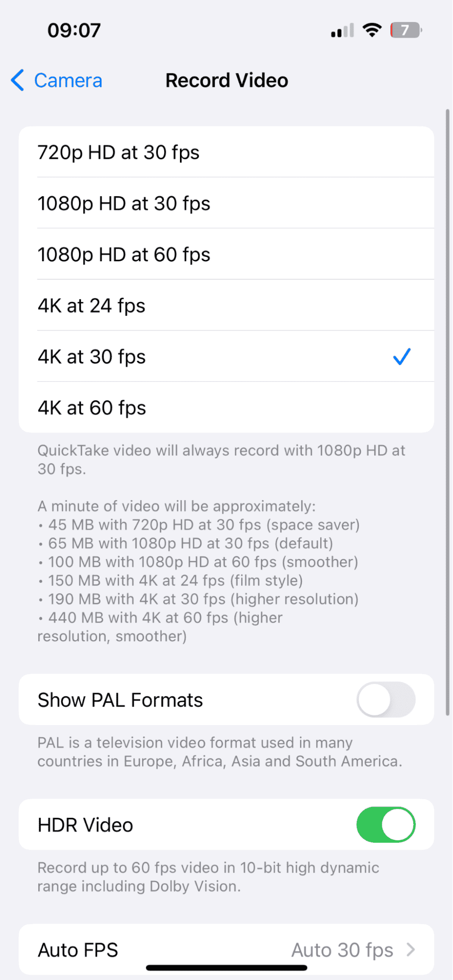This screenshot has height=980, width=453.
Task: Tap the battery indicator showing low charge
Action: point(405,29)
